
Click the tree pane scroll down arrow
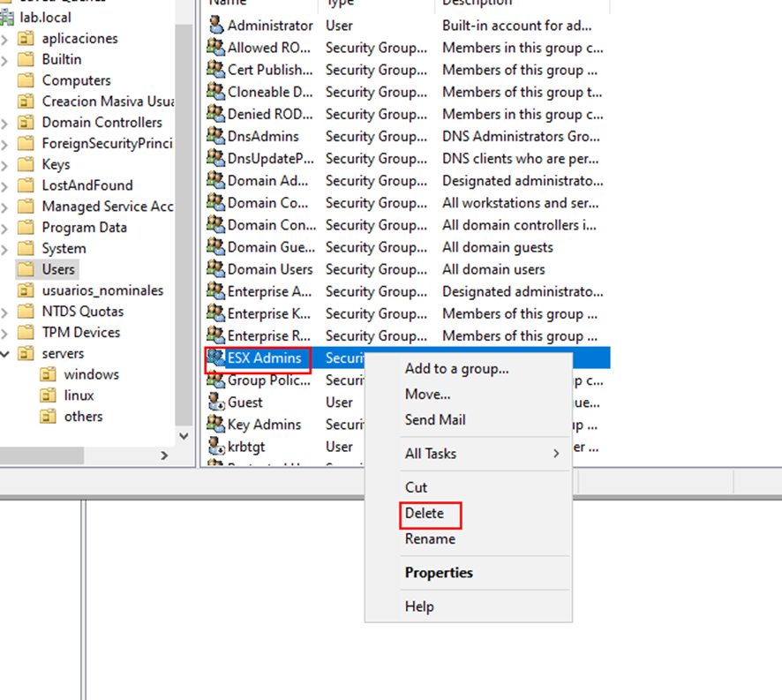pos(184,435)
